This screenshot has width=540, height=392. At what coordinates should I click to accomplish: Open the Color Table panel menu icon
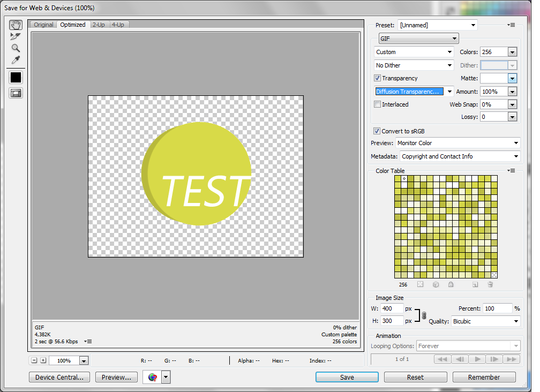[x=512, y=171]
